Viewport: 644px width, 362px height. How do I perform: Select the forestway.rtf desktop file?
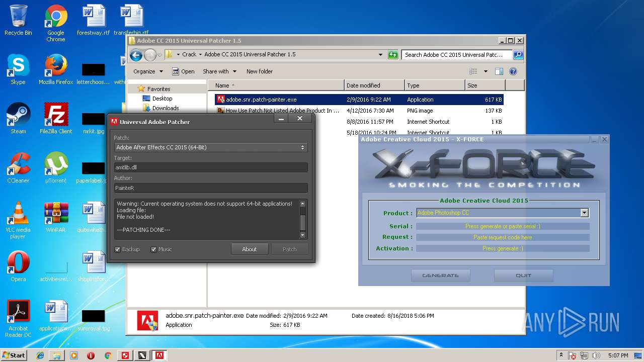pyautogui.click(x=94, y=20)
